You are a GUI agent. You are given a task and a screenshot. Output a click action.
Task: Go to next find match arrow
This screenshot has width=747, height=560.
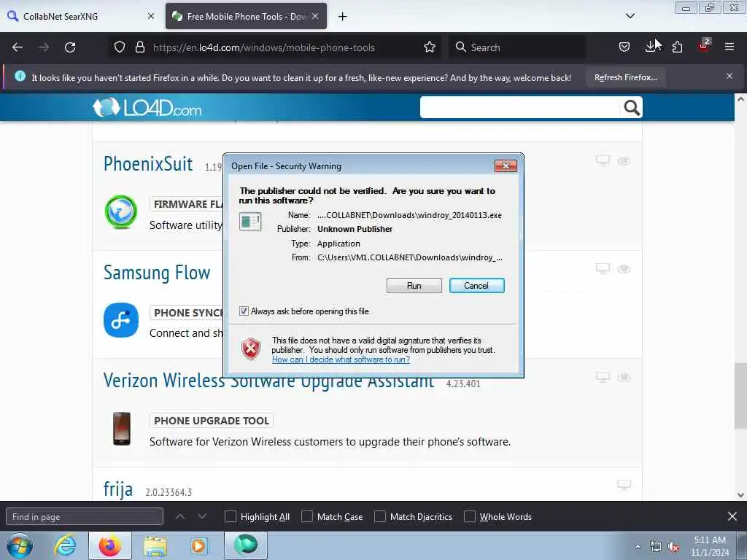click(202, 516)
